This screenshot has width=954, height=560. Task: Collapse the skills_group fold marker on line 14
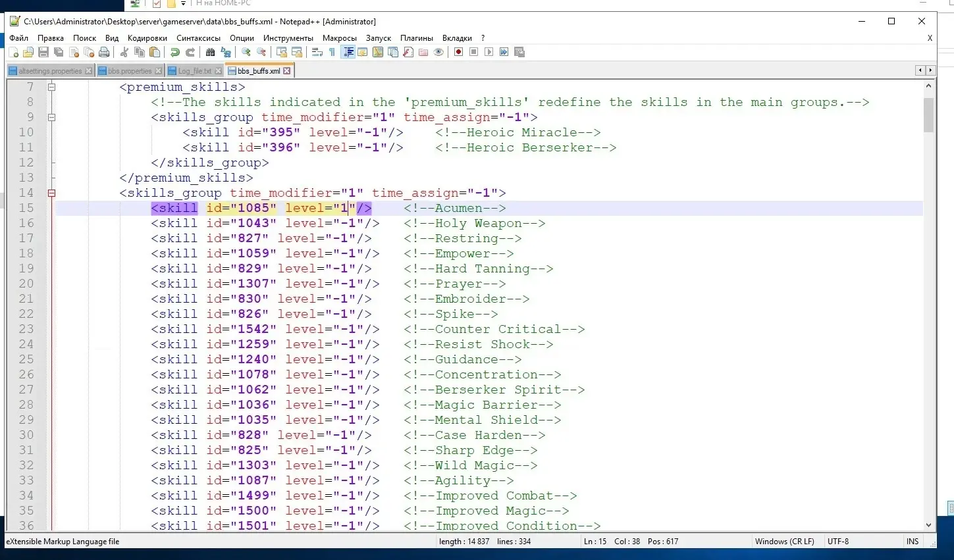point(51,193)
